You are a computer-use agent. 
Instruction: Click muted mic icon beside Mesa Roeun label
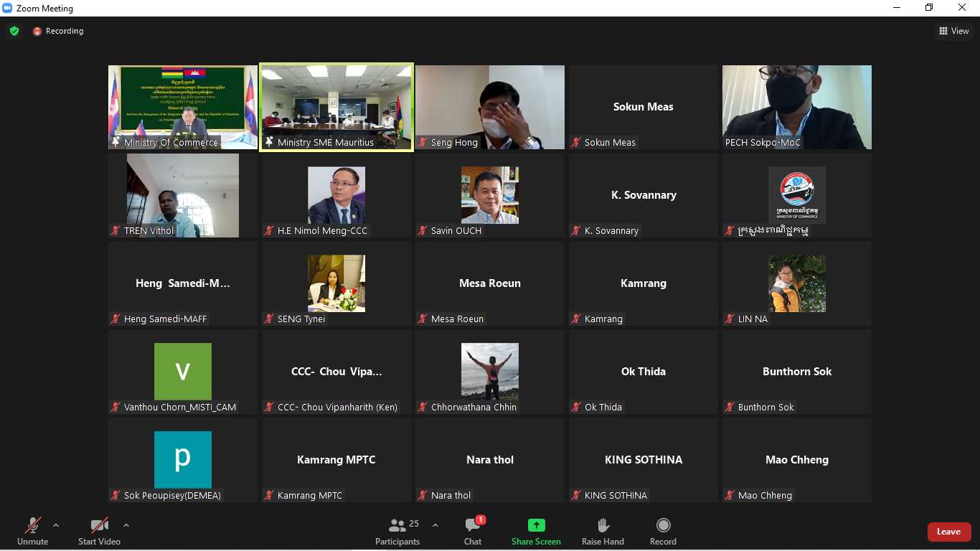(x=423, y=319)
